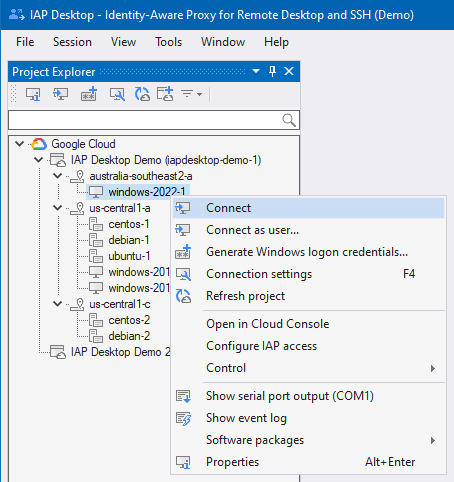Image resolution: width=454 pixels, height=482 pixels.
Task: Click Generate Windows credentials toolbar icon
Action: coord(89,94)
